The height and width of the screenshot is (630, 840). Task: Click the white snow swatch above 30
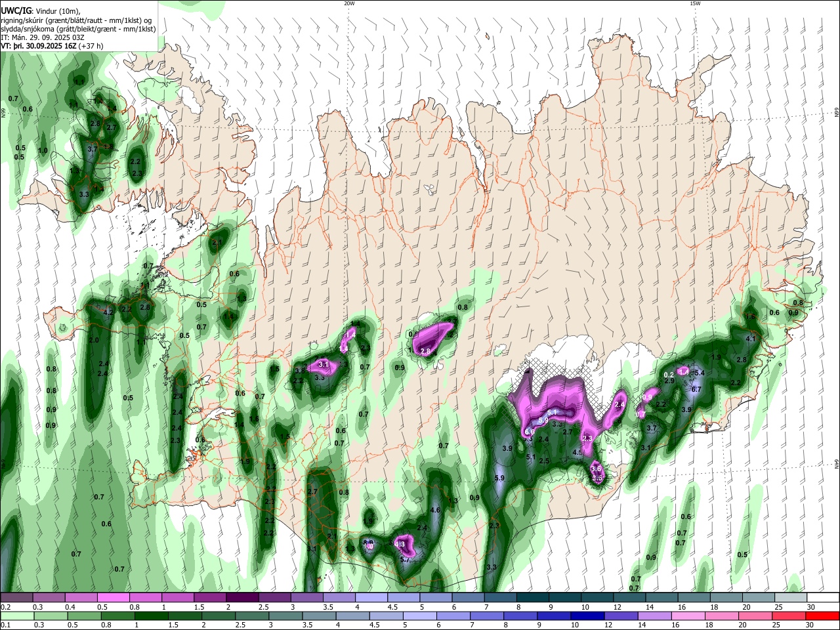pos(823,598)
